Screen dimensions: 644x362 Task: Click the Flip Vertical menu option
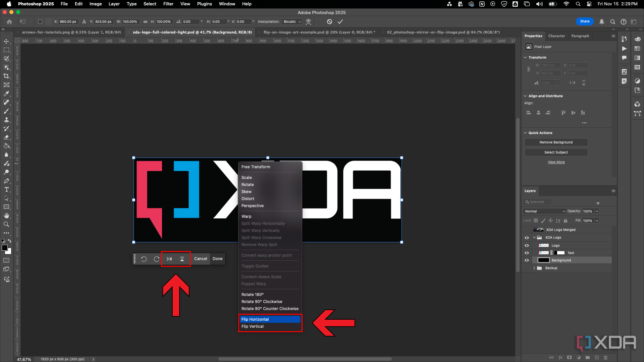252,326
